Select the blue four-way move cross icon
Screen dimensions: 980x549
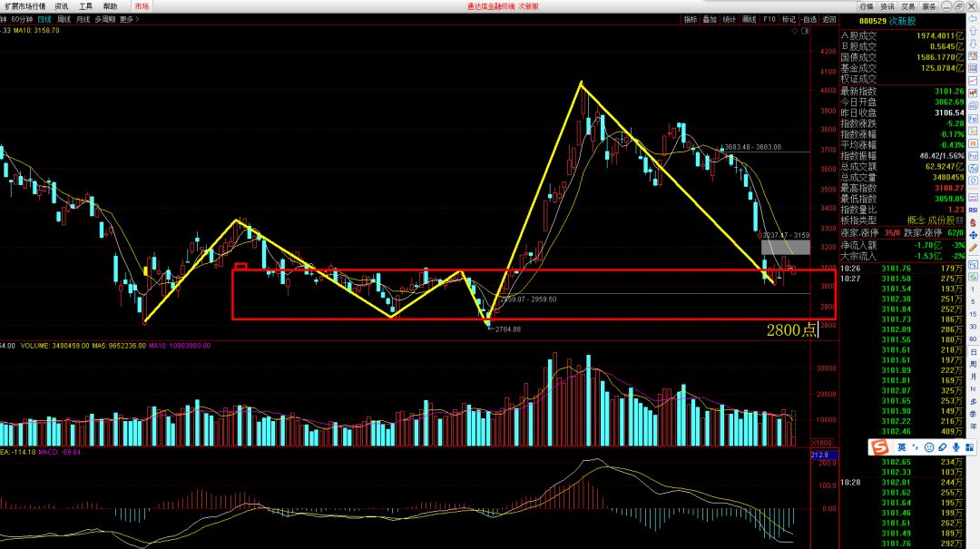pyautogui.click(x=973, y=234)
